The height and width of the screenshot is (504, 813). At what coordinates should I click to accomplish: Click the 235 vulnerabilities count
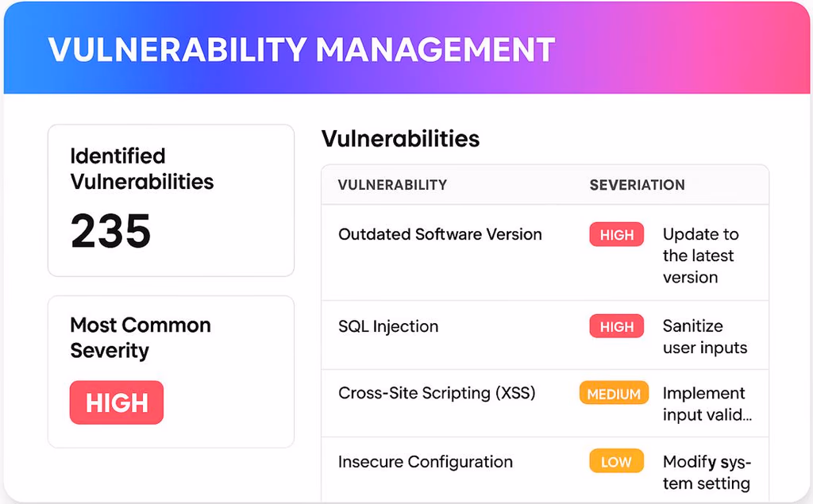click(110, 232)
